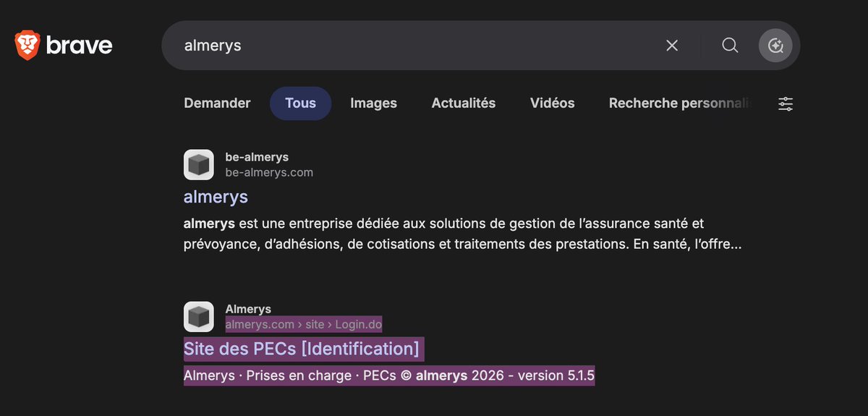Open the search filters sliders icon
The width and height of the screenshot is (868, 416).
[786, 103]
